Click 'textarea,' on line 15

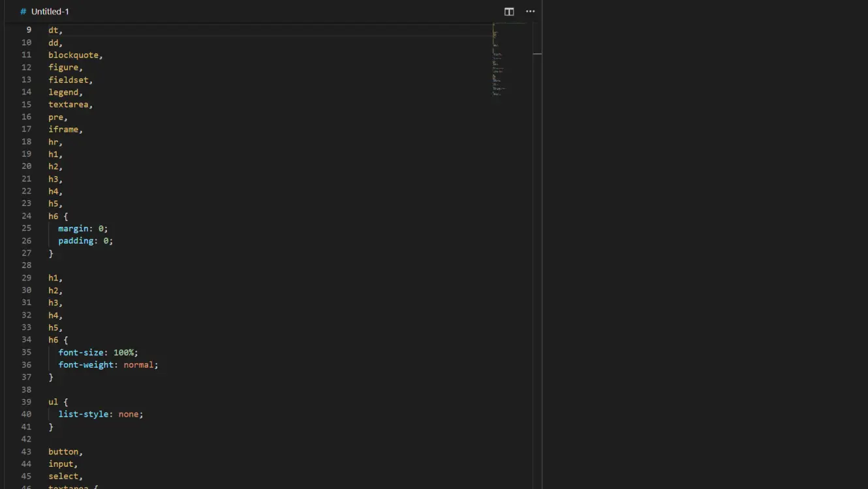70,104
